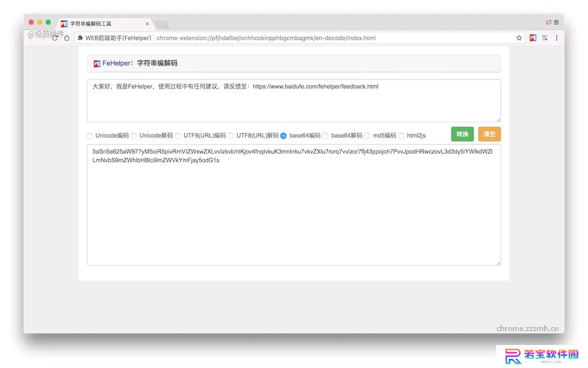The width and height of the screenshot is (588, 368).
Task: Reload the page with the refresh icon
Action: point(55,38)
